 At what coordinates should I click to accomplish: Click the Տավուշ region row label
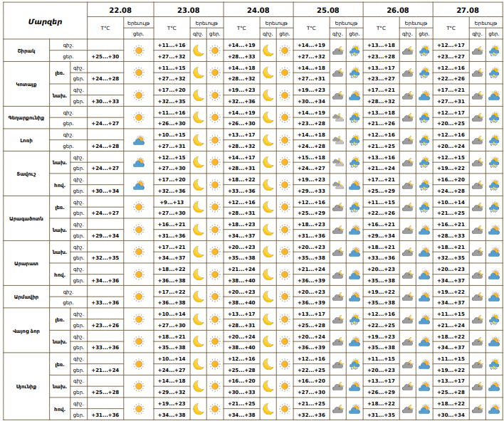(x=26, y=174)
